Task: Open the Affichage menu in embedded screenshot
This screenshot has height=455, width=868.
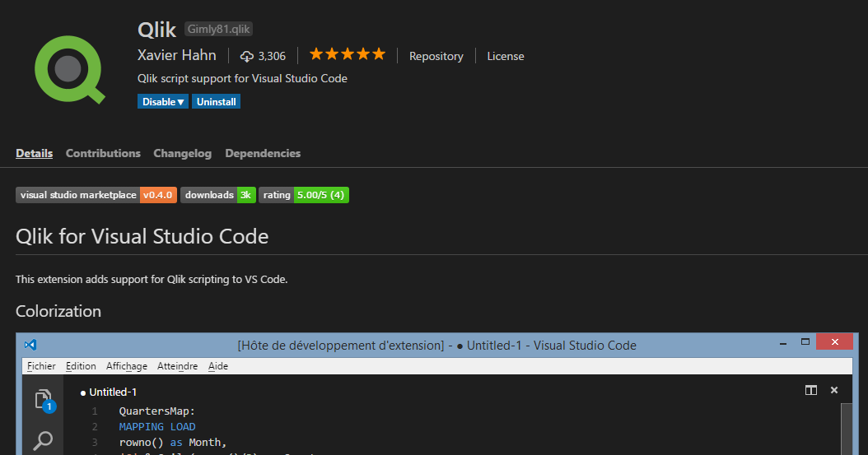Action: coord(127,366)
